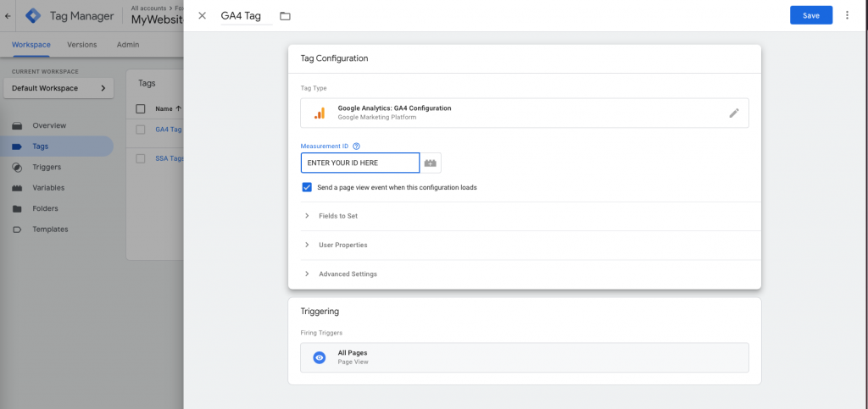Click the Name column sort arrow
868x409 pixels.
tap(178, 109)
